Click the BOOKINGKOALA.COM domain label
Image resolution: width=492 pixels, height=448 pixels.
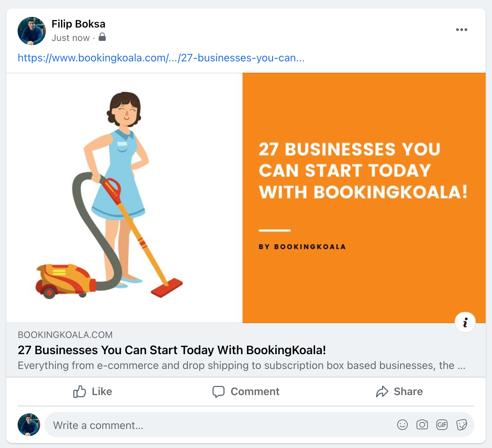[65, 335]
